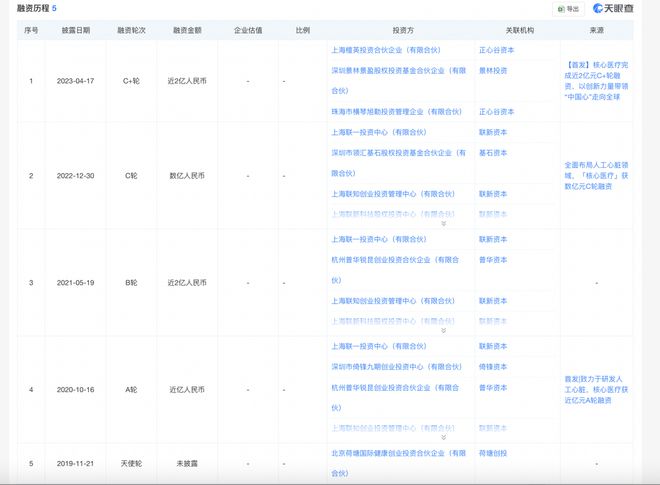Open investor 深圳市倚锋九期创业投资中心
This screenshot has width=660, height=485.
[x=397, y=367]
